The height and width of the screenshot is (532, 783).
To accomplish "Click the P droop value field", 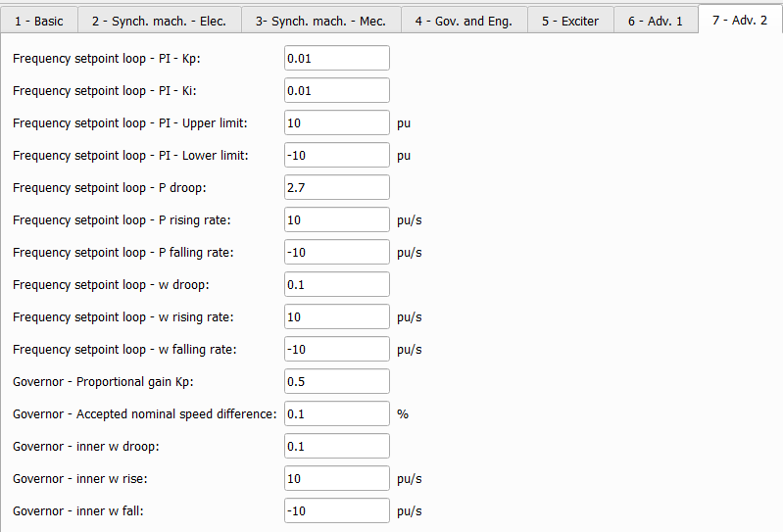I will point(336,188).
